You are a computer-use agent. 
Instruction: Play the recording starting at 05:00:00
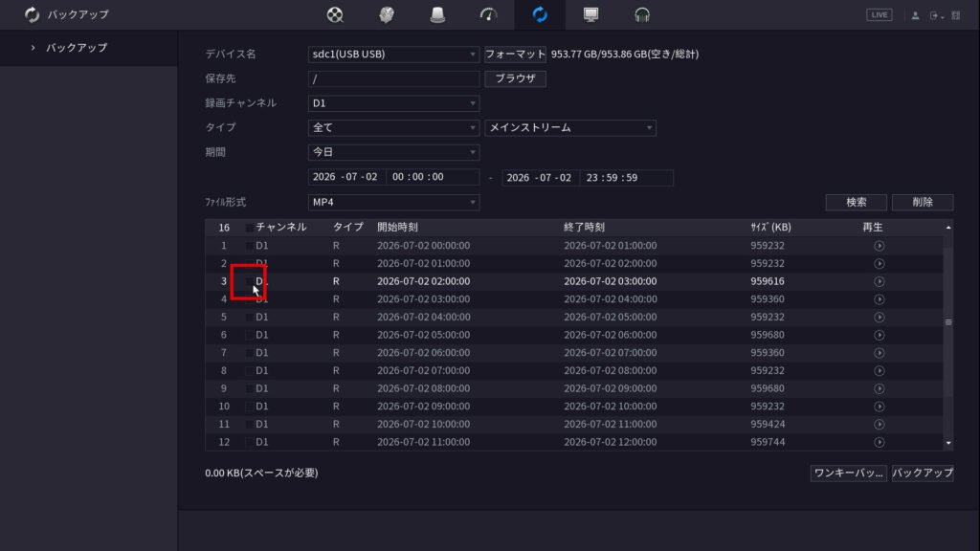[879, 335]
